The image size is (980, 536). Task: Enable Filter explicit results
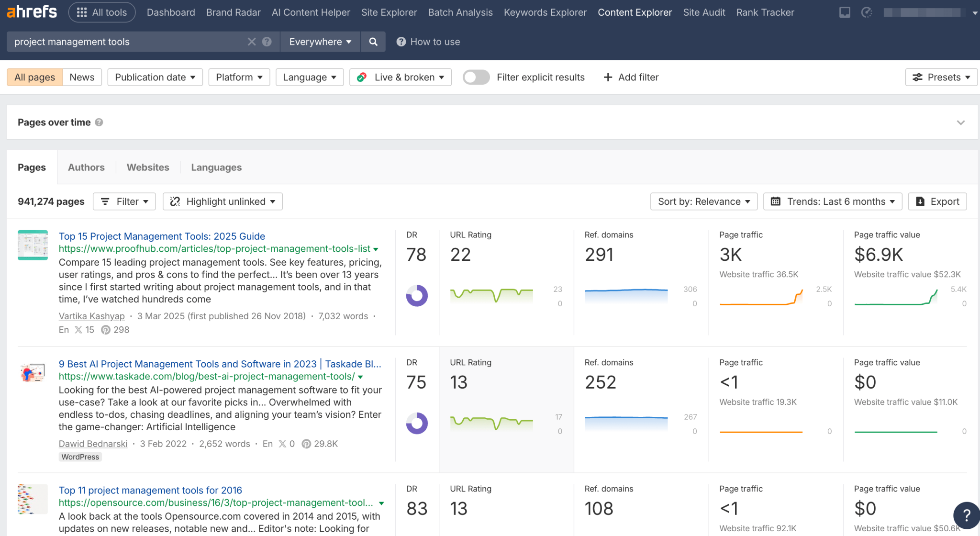(476, 77)
